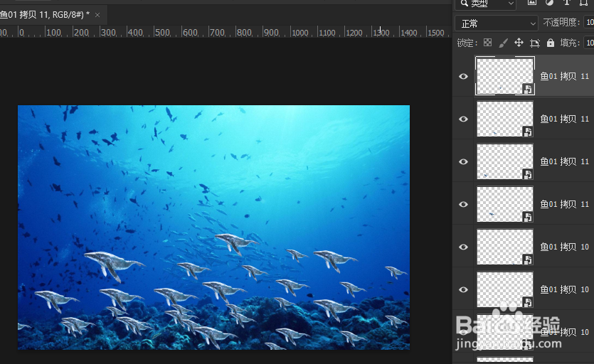
Task: Hide the selected top 鱼01 拷贝 11 layer
Action: pos(463,77)
